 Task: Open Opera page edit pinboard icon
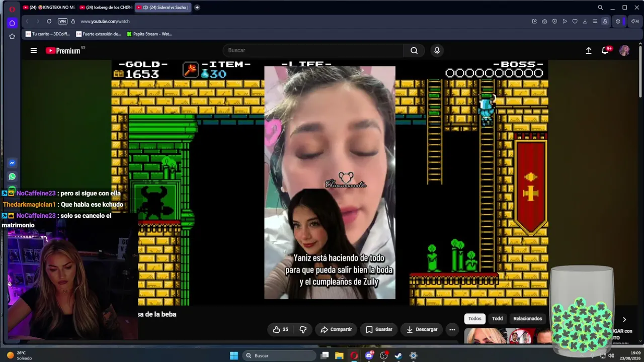(x=534, y=21)
